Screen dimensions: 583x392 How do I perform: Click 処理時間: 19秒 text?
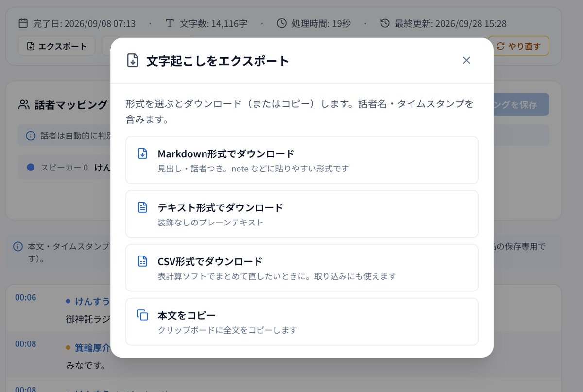[321, 23]
